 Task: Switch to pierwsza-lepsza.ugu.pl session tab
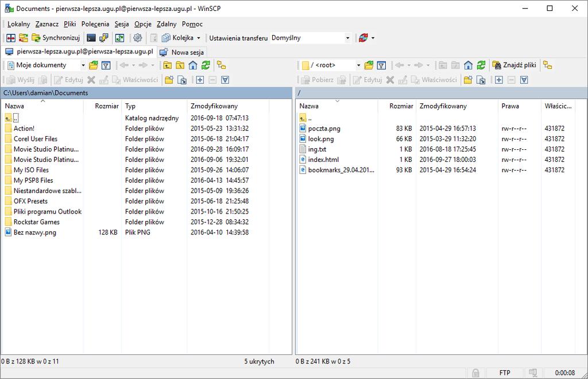79,52
